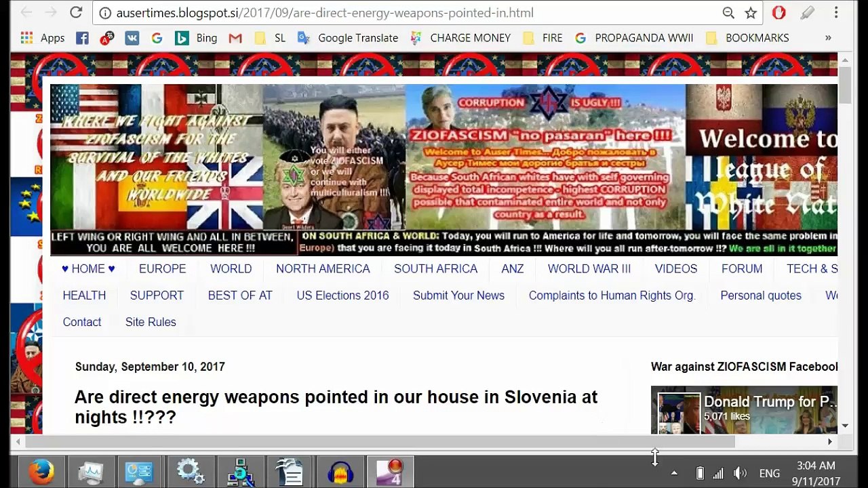Open the Chrome three-dot menu

[x=836, y=13]
